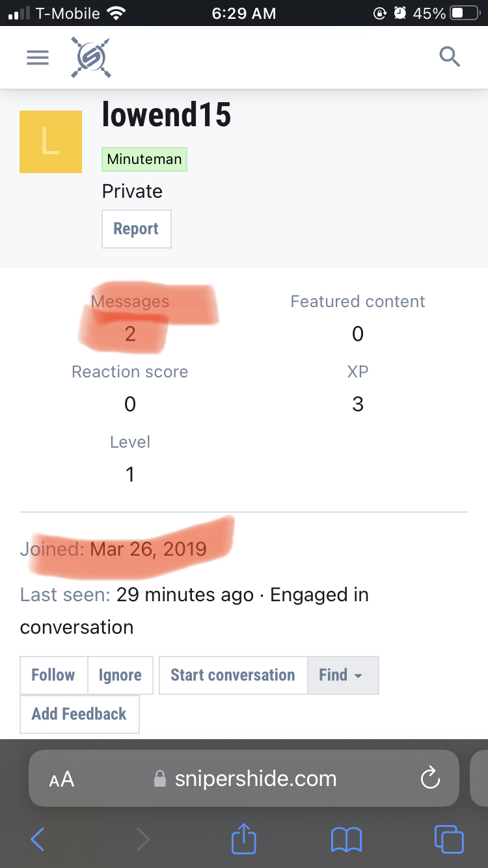
Task: Reload the page in address bar
Action: click(430, 778)
